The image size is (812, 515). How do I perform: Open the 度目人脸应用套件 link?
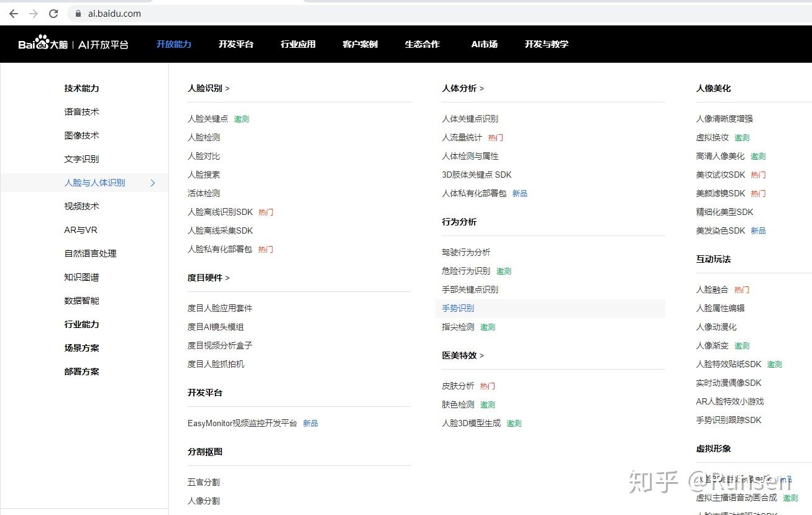[220, 308]
